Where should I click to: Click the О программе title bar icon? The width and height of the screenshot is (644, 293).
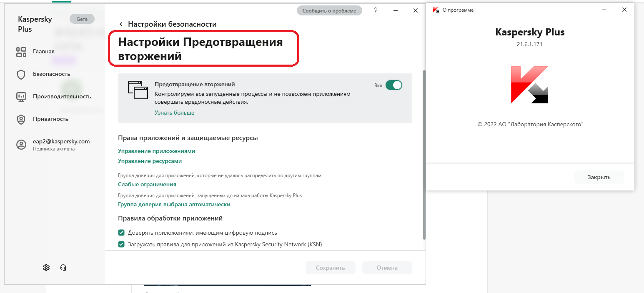[x=436, y=10]
